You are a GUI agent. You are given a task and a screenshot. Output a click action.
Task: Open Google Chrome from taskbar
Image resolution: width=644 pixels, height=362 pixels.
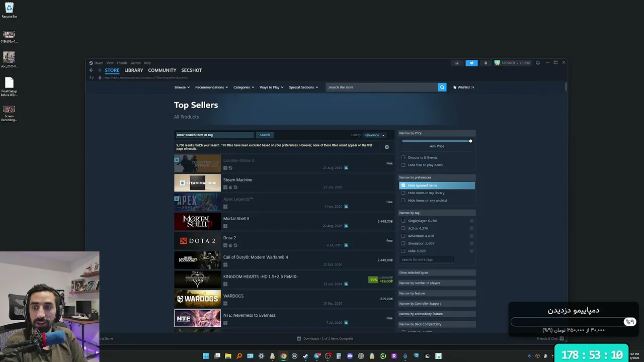(x=283, y=356)
